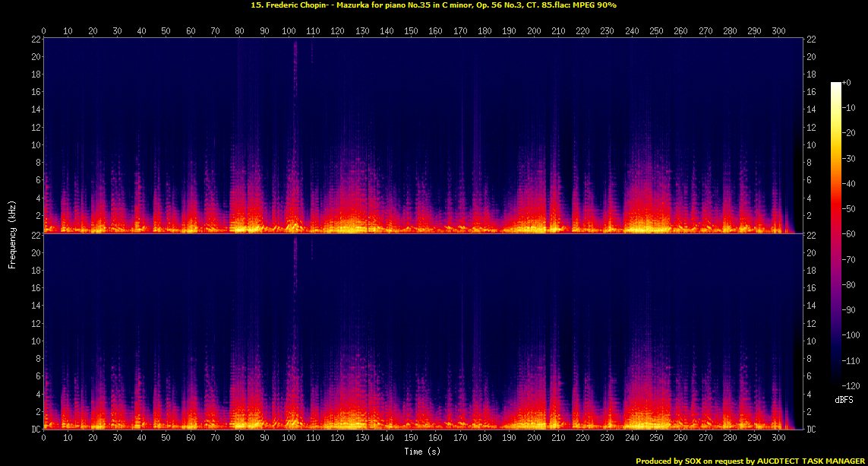
Task: Click the "Frequency (kHz)" axis label
Action: (x=12, y=233)
